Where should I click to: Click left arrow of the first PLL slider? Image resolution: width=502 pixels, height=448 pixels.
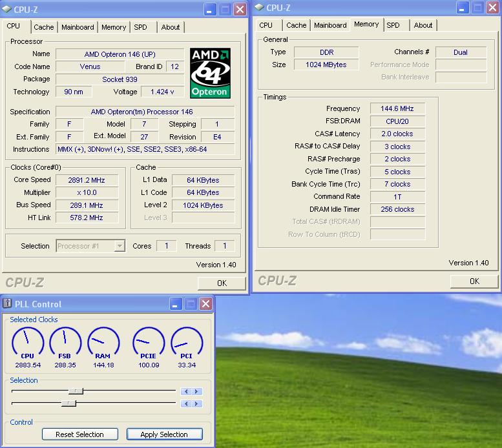point(186,391)
